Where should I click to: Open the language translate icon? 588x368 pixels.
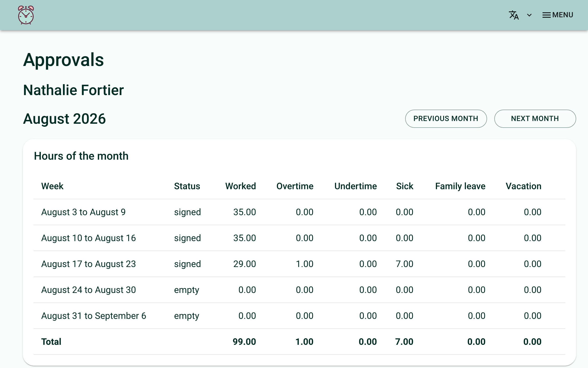click(514, 15)
